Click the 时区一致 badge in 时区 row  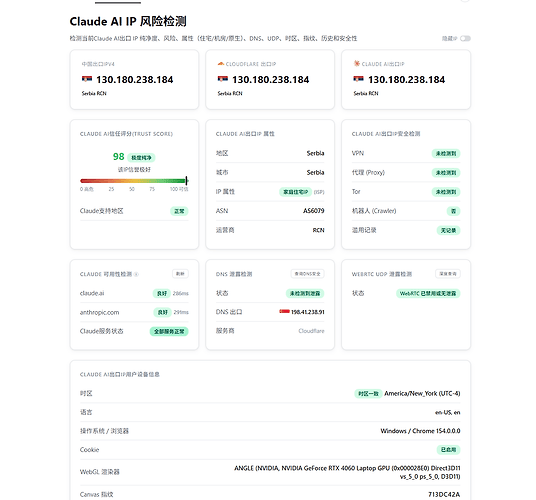pos(368,394)
